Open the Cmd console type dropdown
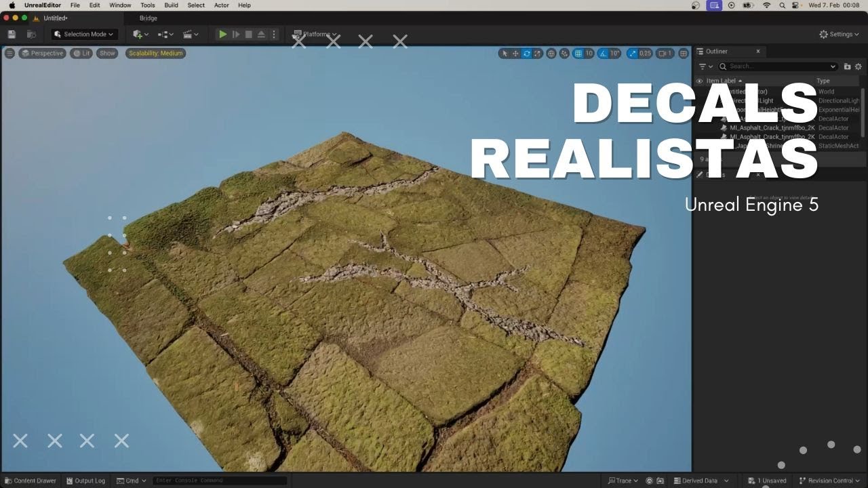Screen dimensions: 868x488 (132, 481)
